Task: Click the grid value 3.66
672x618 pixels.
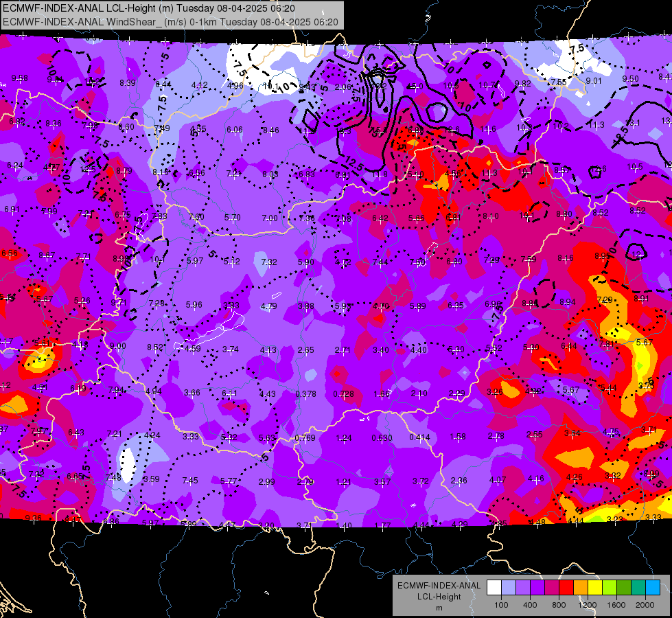Action: click(192, 392)
